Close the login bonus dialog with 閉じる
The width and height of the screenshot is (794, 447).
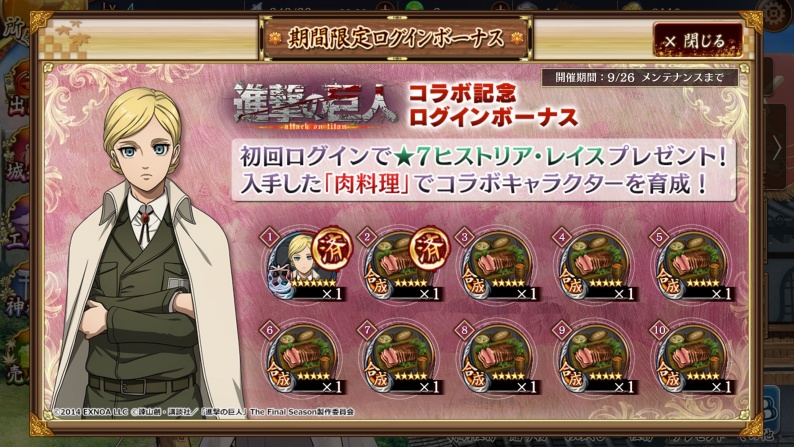click(698, 40)
